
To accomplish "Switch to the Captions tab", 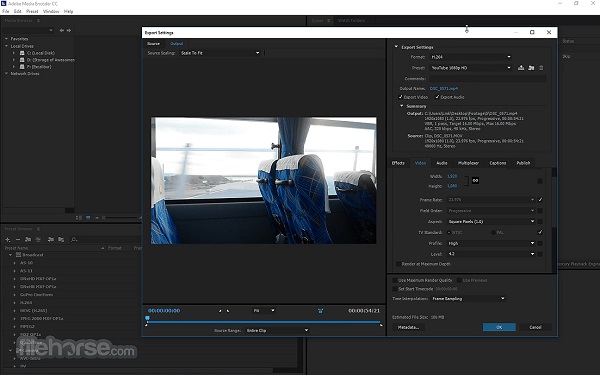I will tap(497, 163).
